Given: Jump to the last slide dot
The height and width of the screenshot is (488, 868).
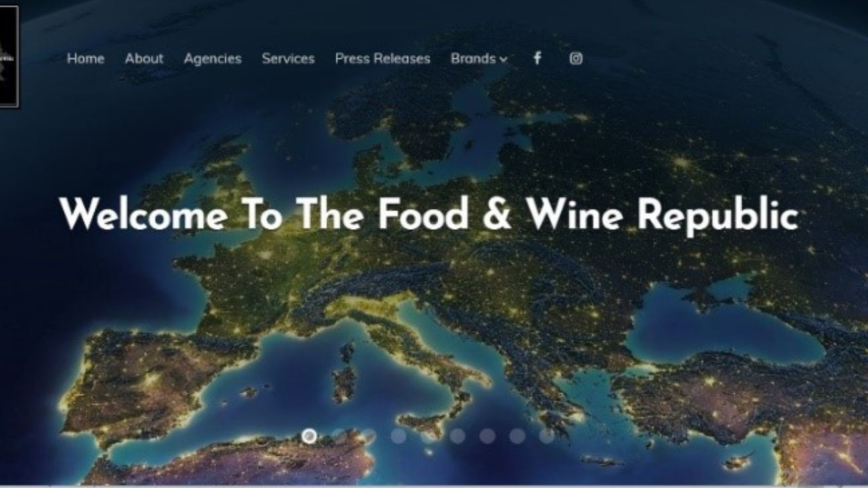Looking at the screenshot, I should click(546, 436).
